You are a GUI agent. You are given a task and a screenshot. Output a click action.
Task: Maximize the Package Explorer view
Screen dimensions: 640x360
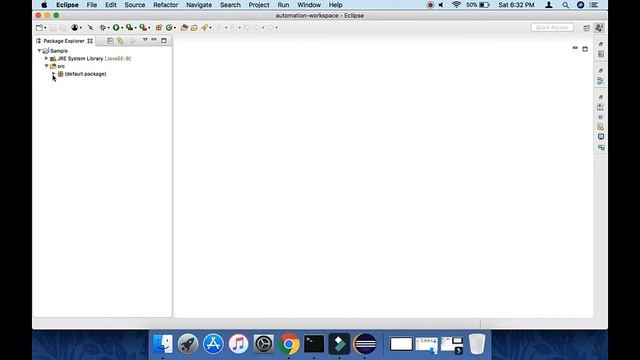coord(164,40)
